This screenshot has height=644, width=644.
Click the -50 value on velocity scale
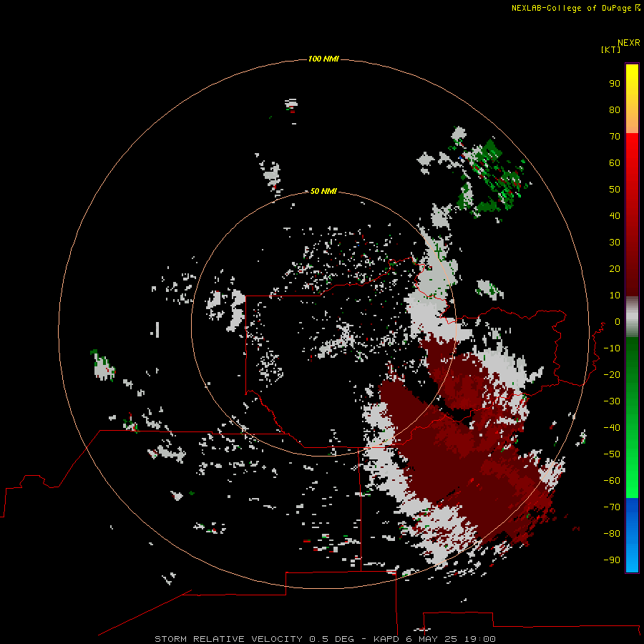612,454
